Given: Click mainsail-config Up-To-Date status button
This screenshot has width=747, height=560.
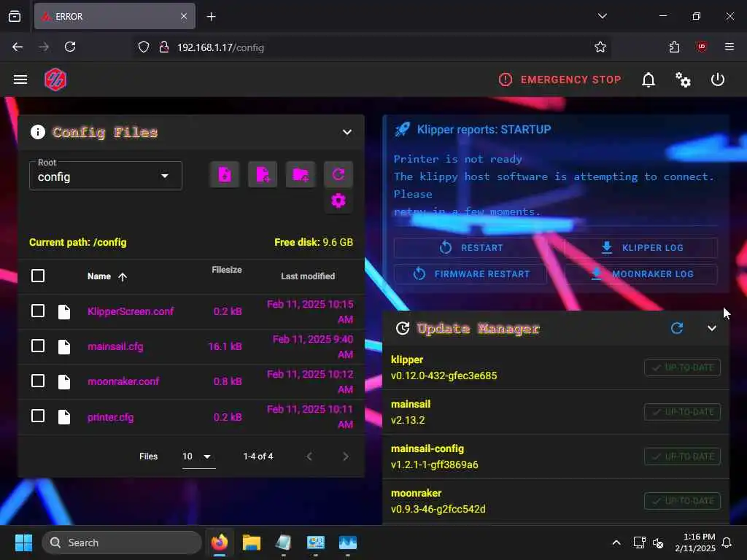Looking at the screenshot, I should 682,456.
